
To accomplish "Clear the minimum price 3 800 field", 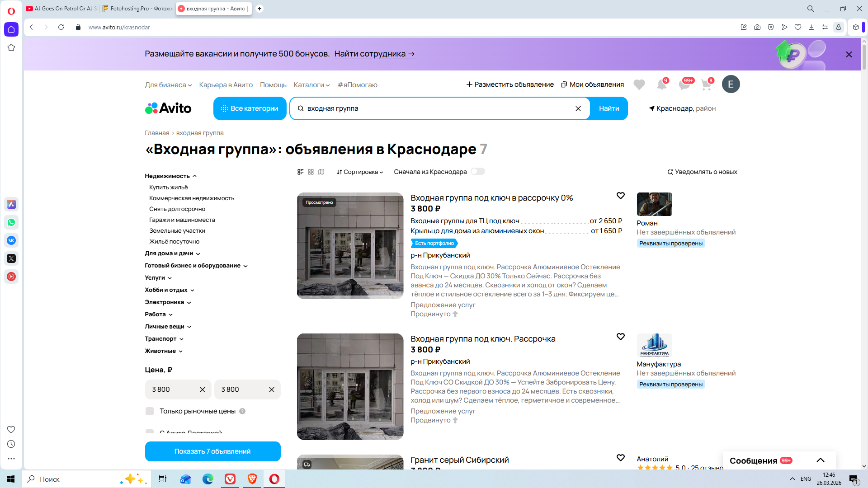I will point(202,389).
